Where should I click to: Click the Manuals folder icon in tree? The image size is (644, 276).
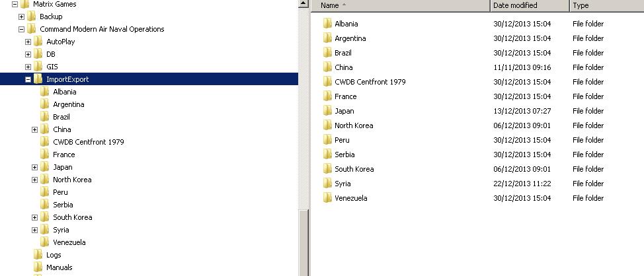(38, 267)
